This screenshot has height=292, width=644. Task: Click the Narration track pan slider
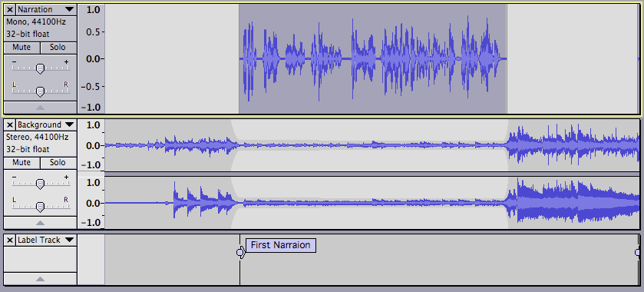point(40,91)
